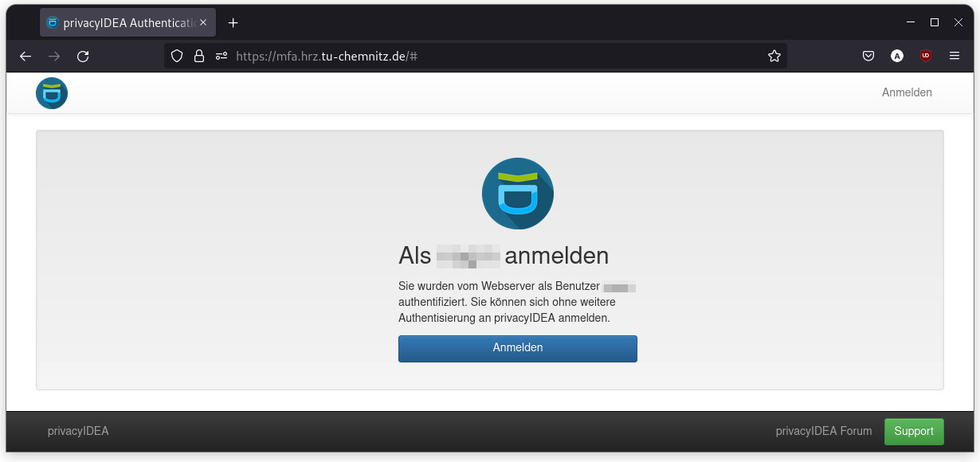980x462 pixels.
Task: Click the permissions icon in the address bar
Action: [221, 56]
